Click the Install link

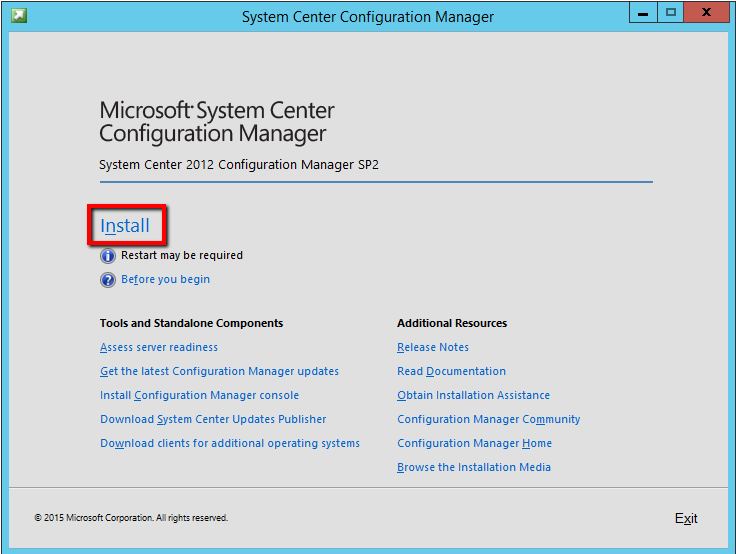click(x=125, y=226)
